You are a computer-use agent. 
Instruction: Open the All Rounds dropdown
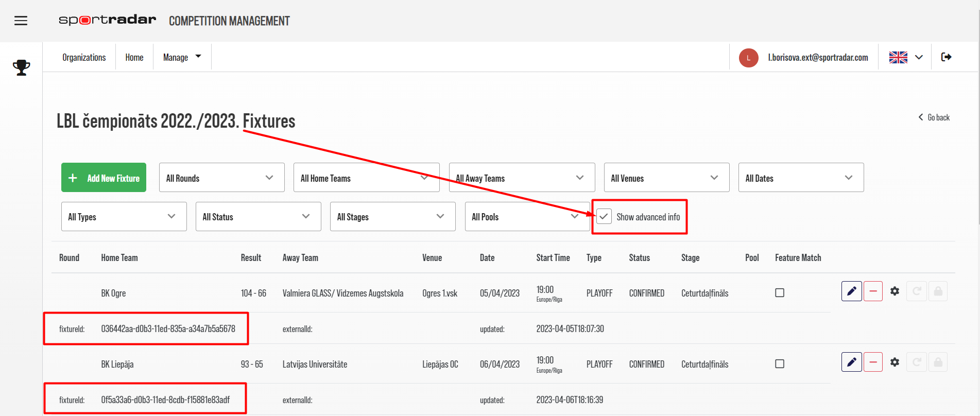point(221,178)
